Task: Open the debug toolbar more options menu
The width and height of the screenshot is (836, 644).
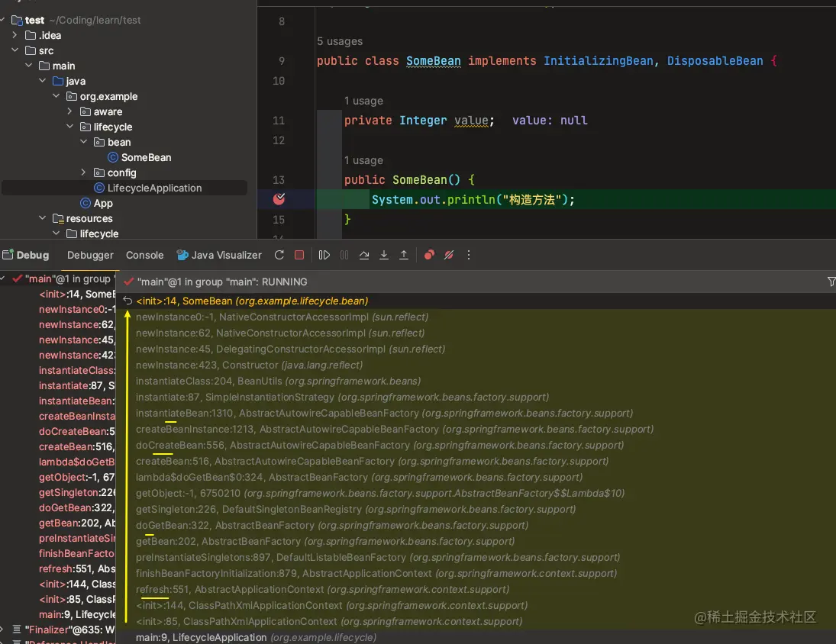Action: tap(469, 255)
